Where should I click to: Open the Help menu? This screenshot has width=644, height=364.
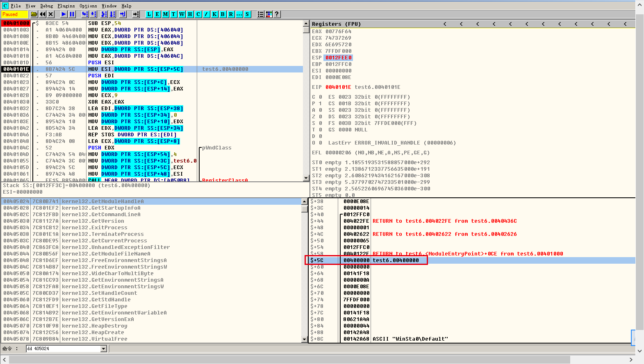(126, 6)
